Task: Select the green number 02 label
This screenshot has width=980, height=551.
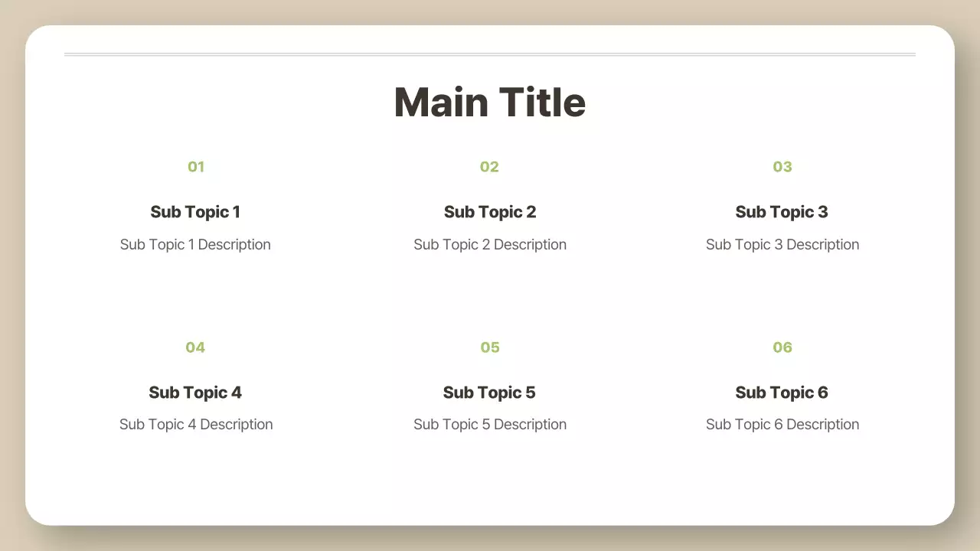Action: pos(489,167)
